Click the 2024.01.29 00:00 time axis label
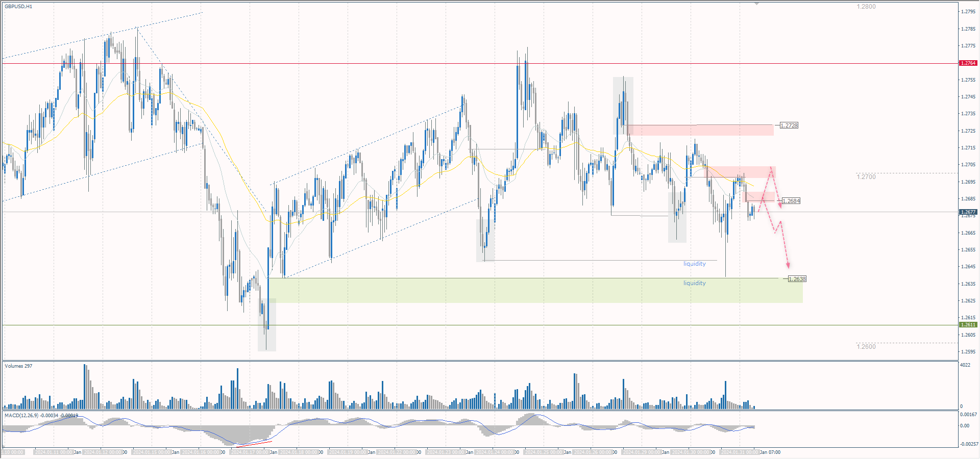 tap(642, 452)
